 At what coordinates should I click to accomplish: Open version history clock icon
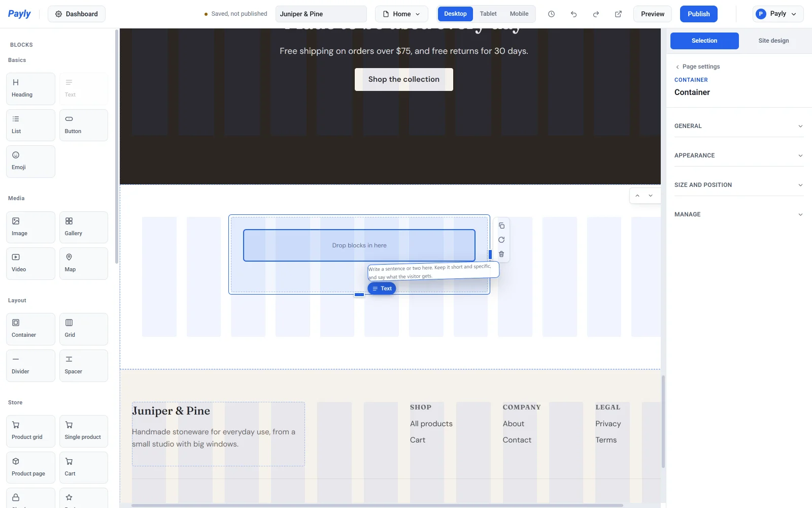pyautogui.click(x=551, y=14)
